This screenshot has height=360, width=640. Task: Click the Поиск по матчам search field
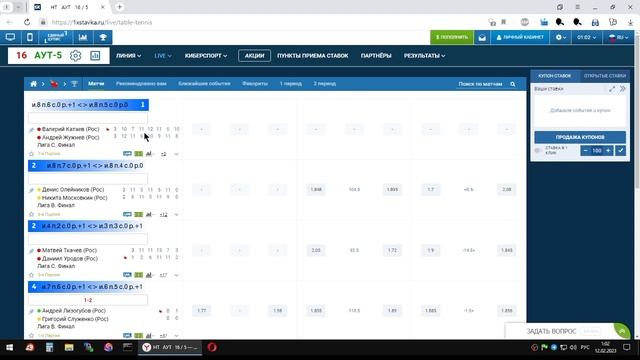tap(480, 84)
